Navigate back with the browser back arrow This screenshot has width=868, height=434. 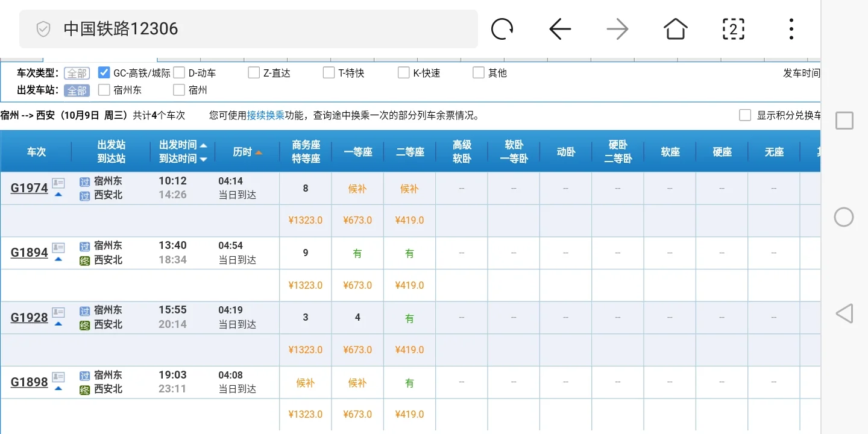559,28
